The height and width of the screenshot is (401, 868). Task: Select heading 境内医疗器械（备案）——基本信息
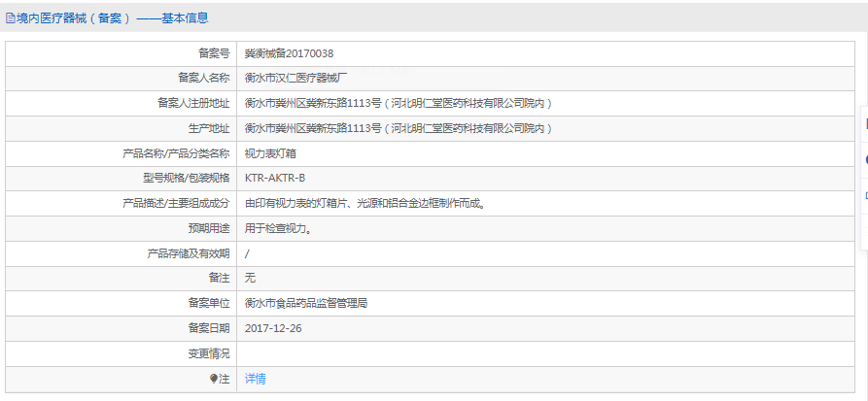click(x=113, y=18)
